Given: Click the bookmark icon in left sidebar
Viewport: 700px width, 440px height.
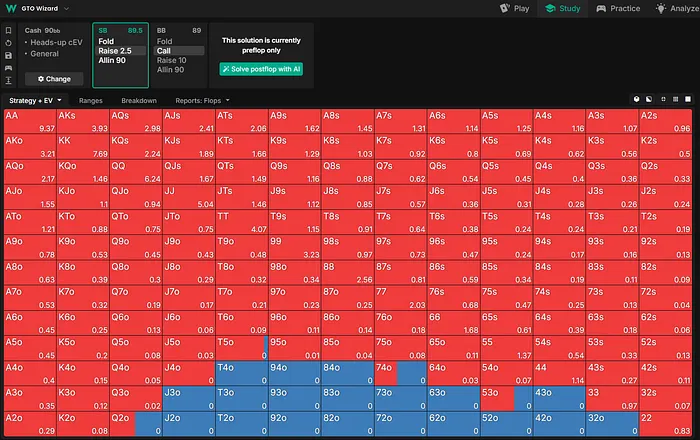Looking at the screenshot, I should click(x=9, y=30).
